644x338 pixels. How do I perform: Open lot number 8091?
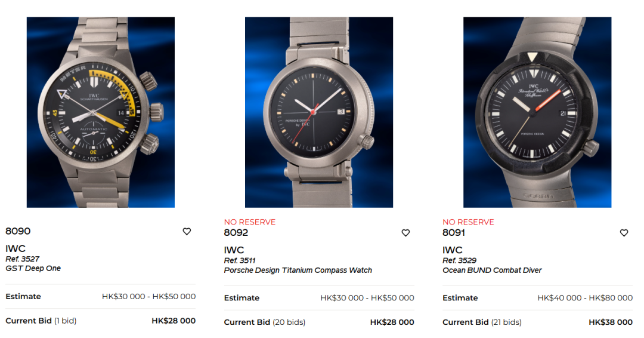[x=454, y=233]
